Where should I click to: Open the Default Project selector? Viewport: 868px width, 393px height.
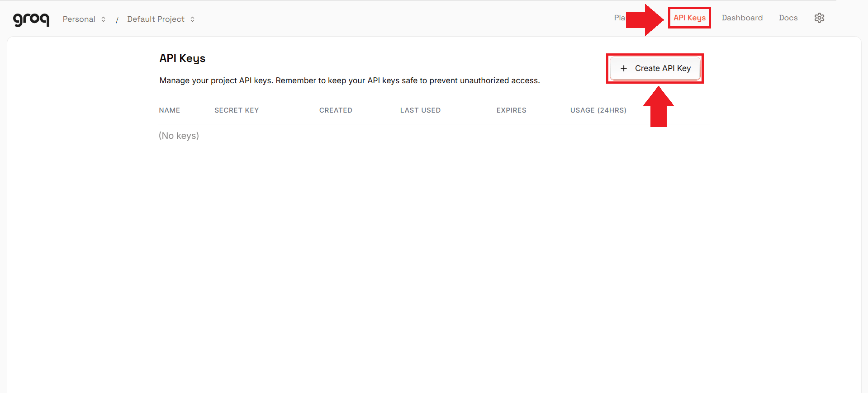click(x=161, y=19)
